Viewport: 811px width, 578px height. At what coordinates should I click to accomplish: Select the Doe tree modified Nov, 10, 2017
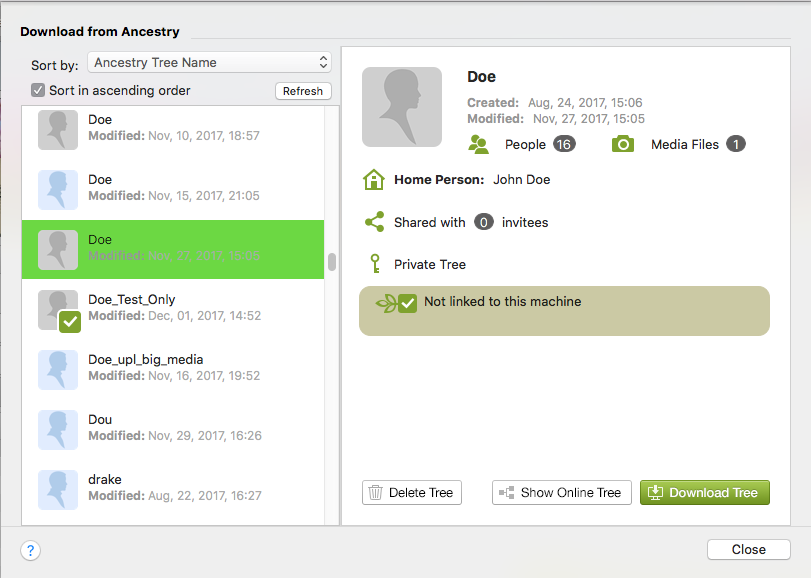[173, 130]
